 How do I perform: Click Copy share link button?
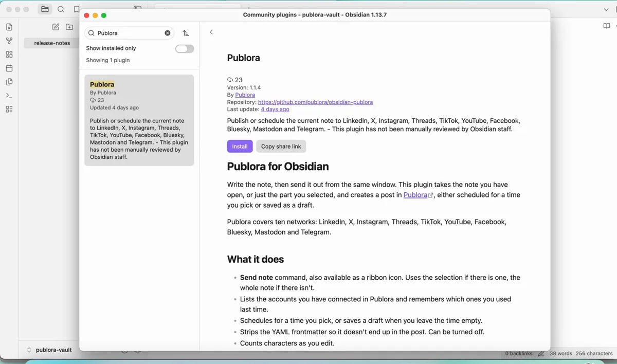tap(281, 147)
